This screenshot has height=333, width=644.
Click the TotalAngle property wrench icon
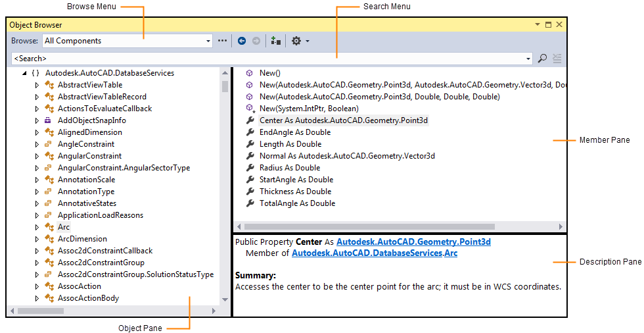(250, 203)
